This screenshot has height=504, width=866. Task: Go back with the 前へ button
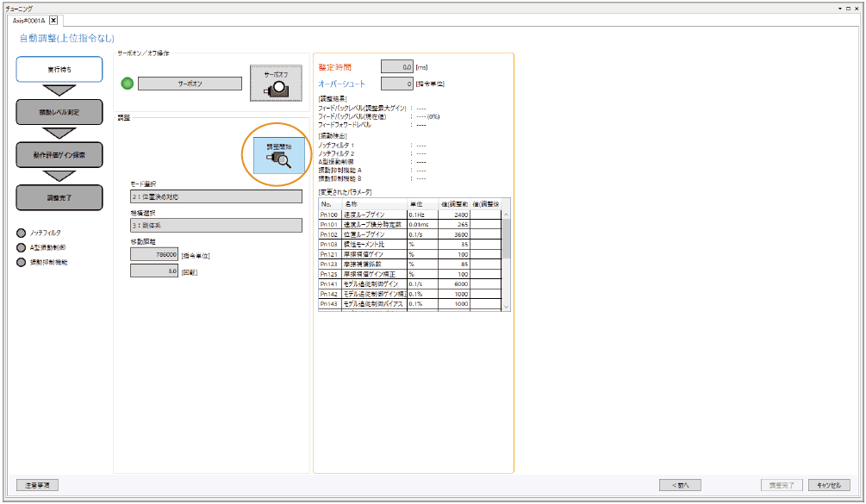680,485
